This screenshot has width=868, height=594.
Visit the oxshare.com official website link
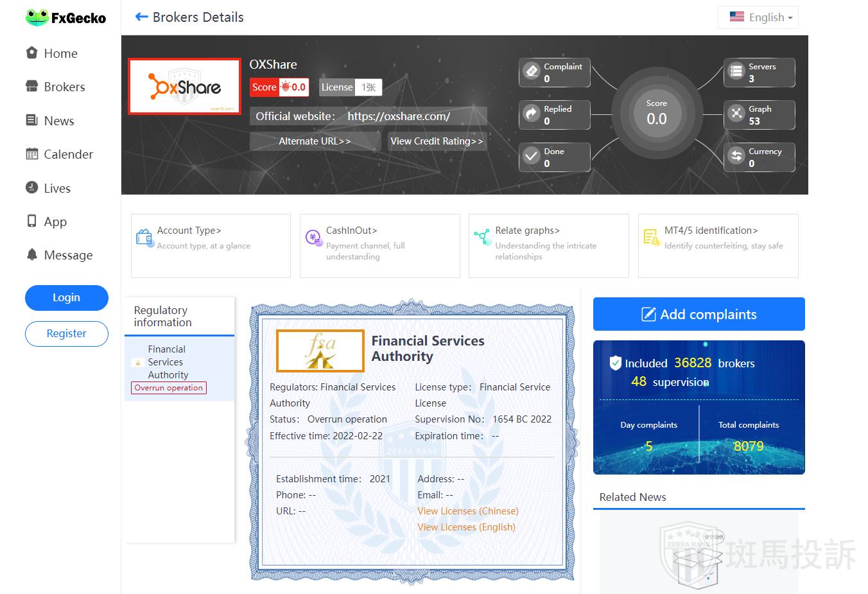(x=398, y=116)
